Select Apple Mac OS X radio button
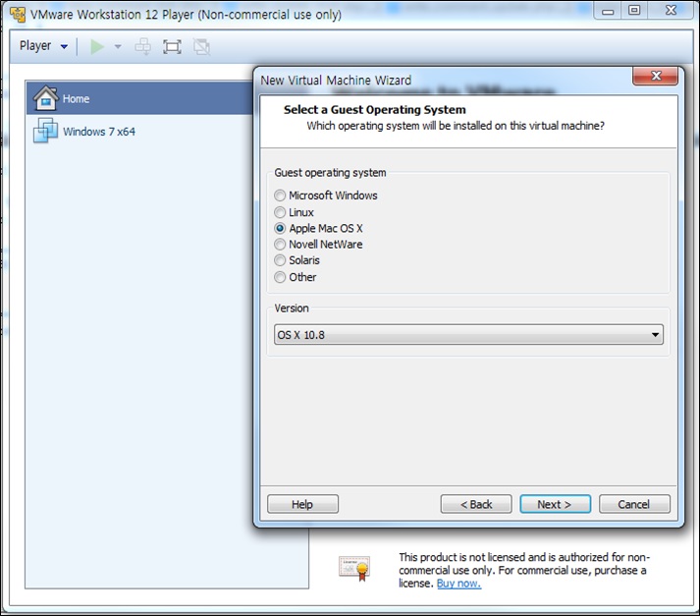Viewport: 700px width, 616px height. 280,228
